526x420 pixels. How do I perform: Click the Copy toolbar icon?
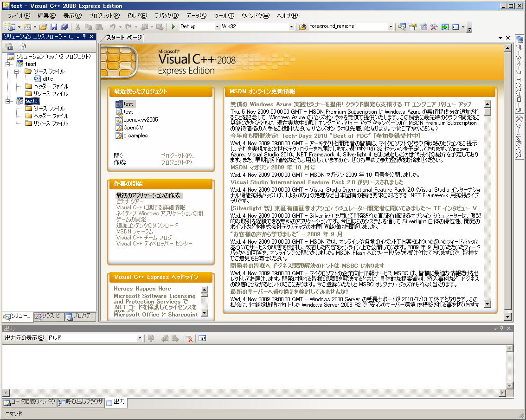[88, 26]
